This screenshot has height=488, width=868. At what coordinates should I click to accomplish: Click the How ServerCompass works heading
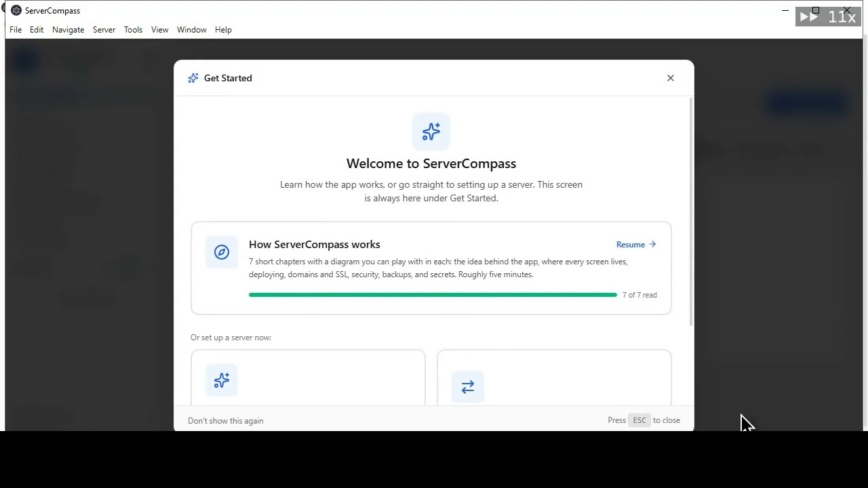coord(315,245)
